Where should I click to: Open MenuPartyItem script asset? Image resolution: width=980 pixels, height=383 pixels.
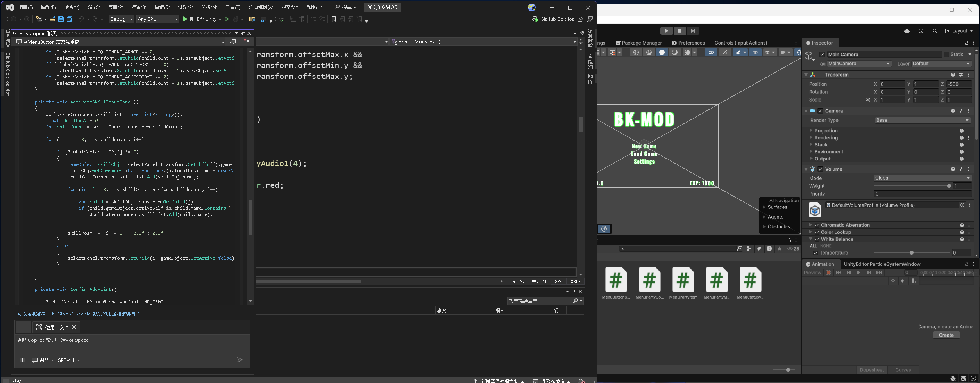click(683, 283)
